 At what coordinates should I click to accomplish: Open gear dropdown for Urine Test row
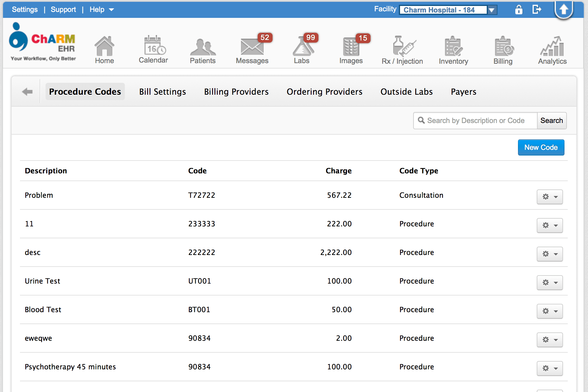tap(550, 282)
